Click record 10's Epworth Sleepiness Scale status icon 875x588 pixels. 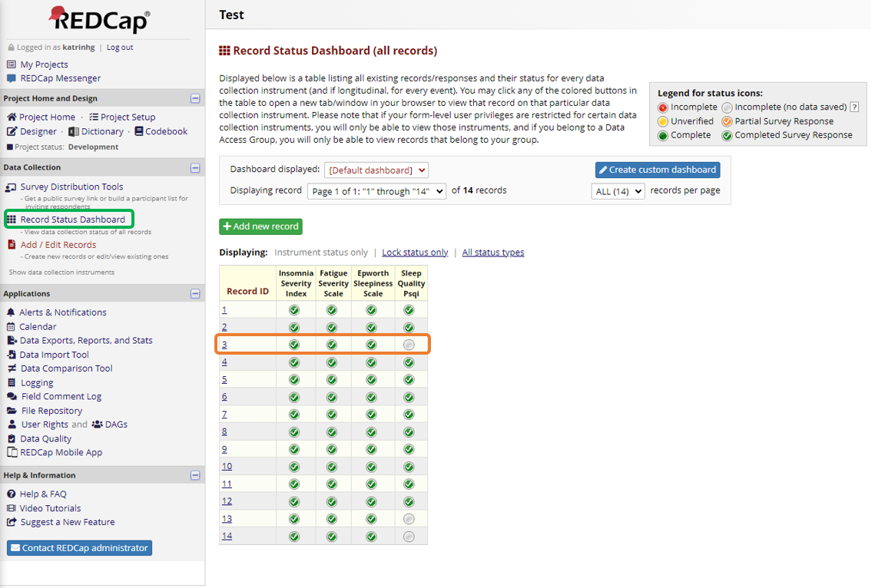click(x=371, y=467)
